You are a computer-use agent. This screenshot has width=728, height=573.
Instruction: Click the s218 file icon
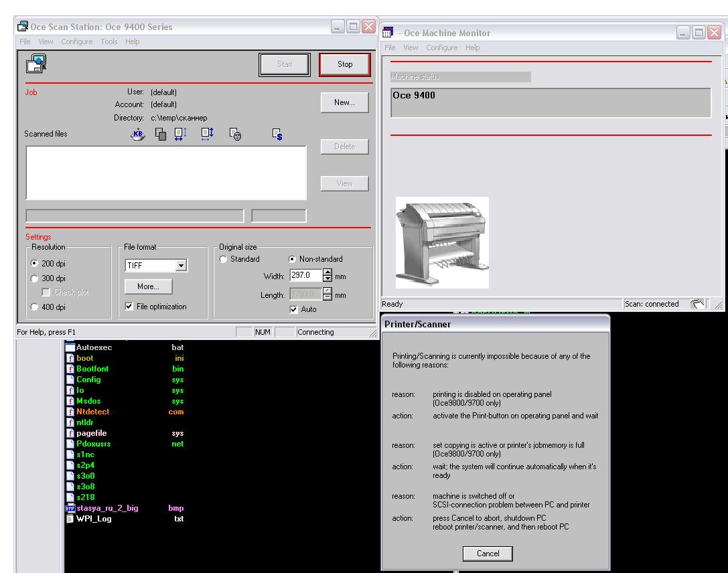pyautogui.click(x=70, y=497)
